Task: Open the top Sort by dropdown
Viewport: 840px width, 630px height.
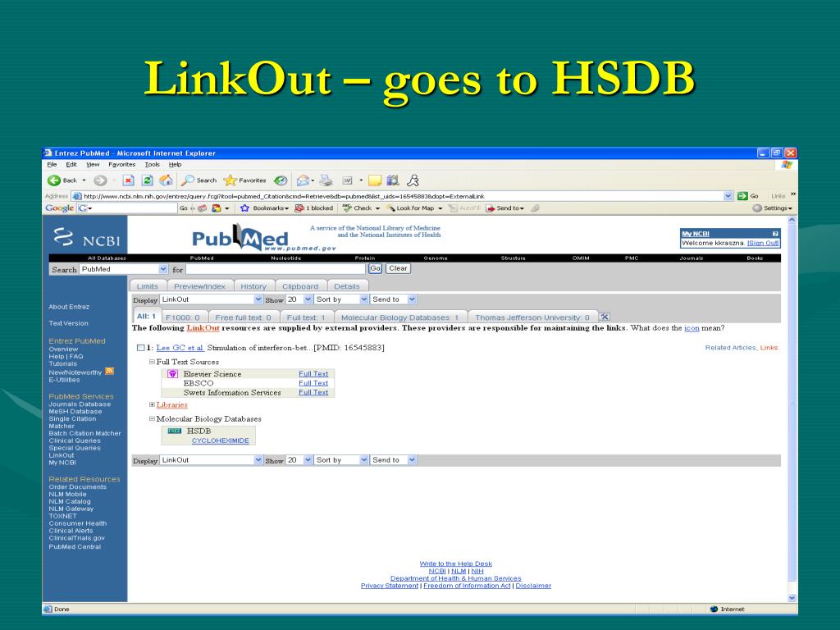Action: (364, 299)
